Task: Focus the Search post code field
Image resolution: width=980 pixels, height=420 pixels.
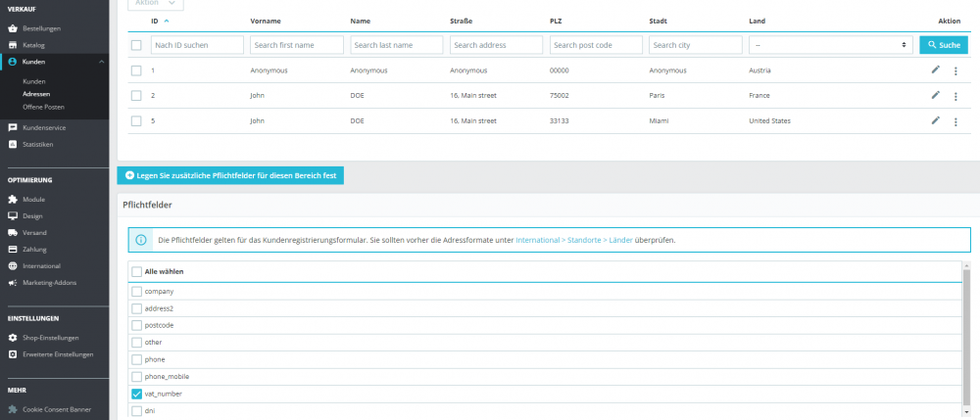Action: [x=596, y=45]
